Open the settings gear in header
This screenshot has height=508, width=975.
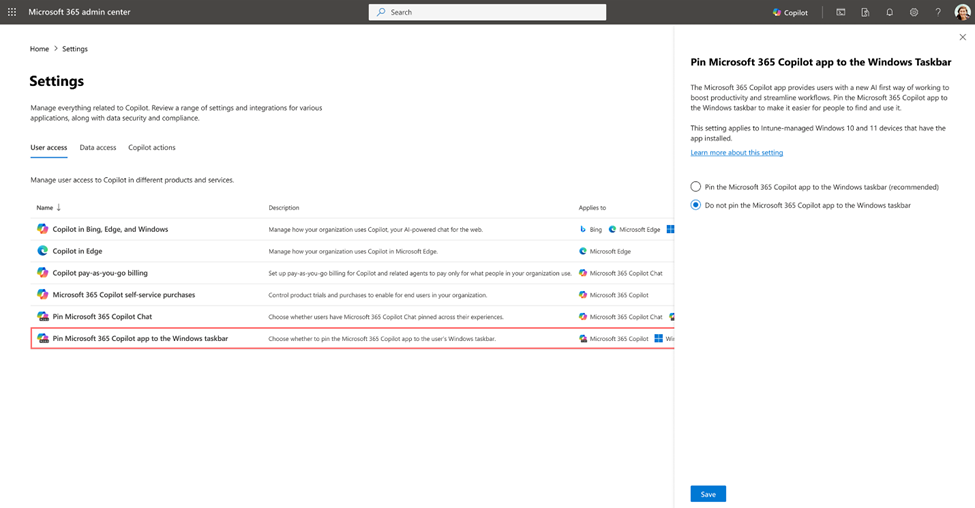(x=913, y=12)
